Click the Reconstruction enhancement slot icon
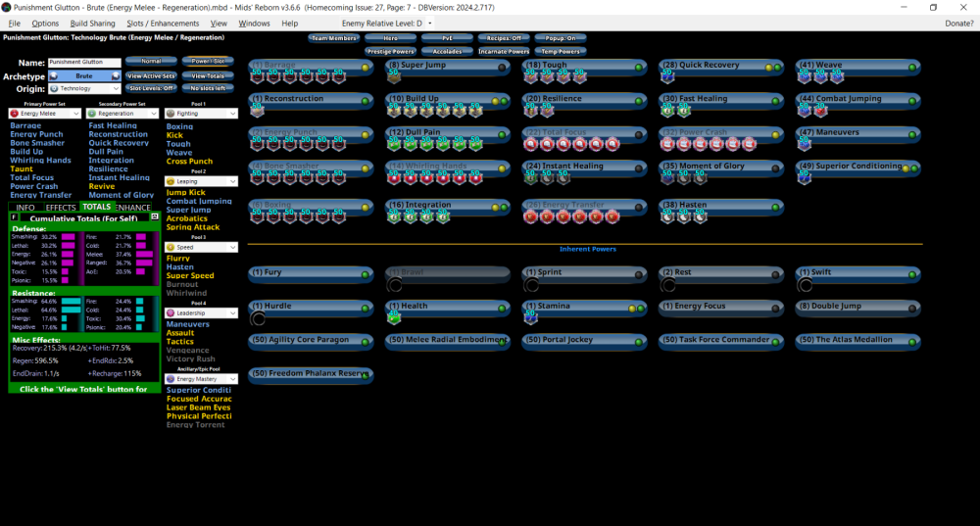 257,110
